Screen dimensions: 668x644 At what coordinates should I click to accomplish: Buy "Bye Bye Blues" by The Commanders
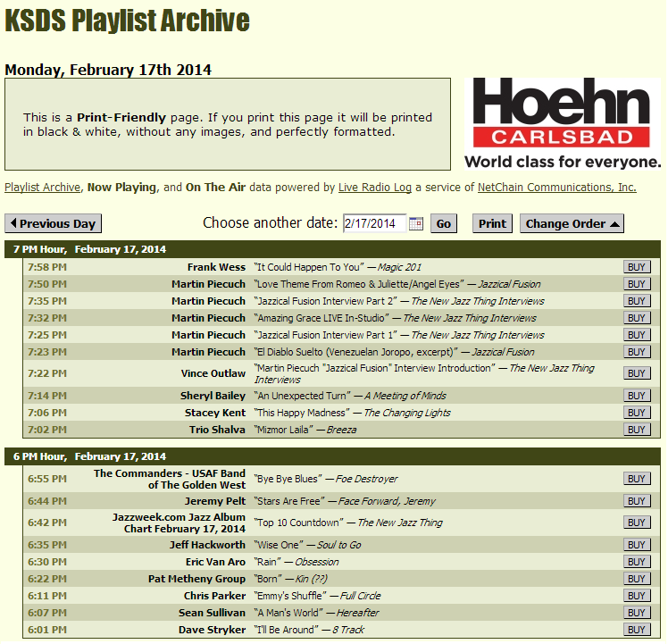637,479
